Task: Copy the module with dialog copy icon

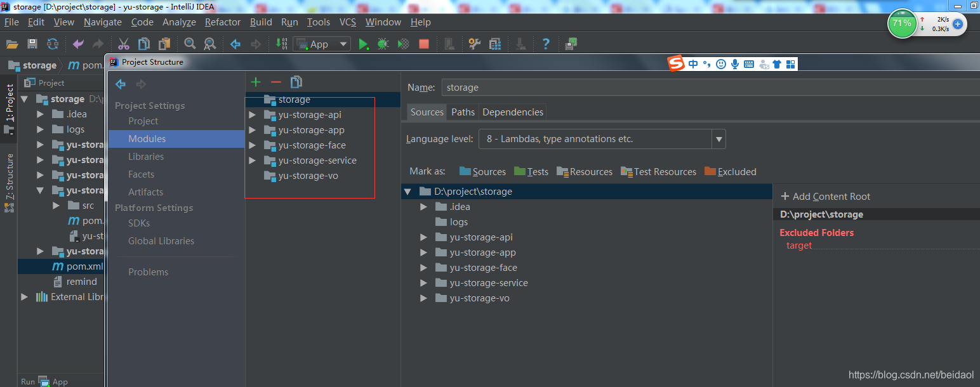Action: point(296,82)
